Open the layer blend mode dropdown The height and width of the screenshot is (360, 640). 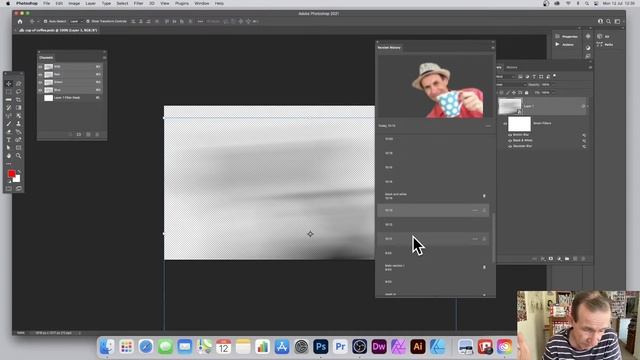pos(510,84)
